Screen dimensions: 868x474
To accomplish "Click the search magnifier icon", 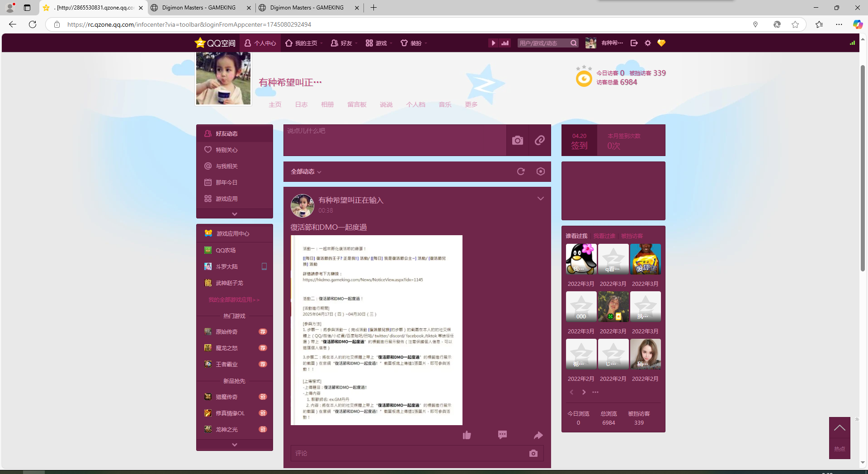I will [x=574, y=43].
